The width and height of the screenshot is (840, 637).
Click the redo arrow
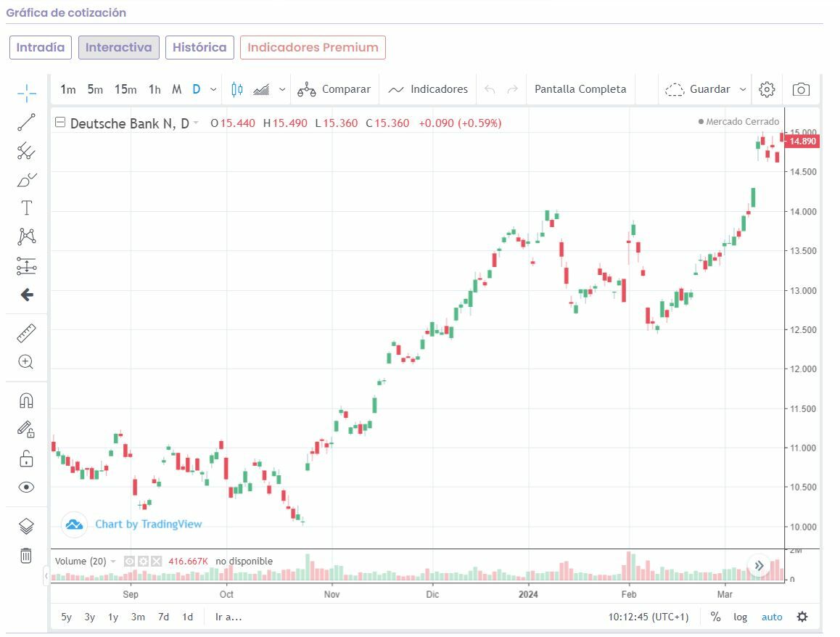[x=513, y=89]
